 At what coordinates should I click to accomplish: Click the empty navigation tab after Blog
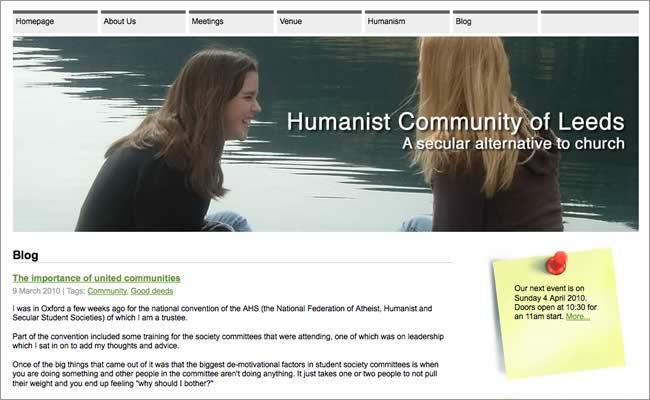[x=589, y=21]
